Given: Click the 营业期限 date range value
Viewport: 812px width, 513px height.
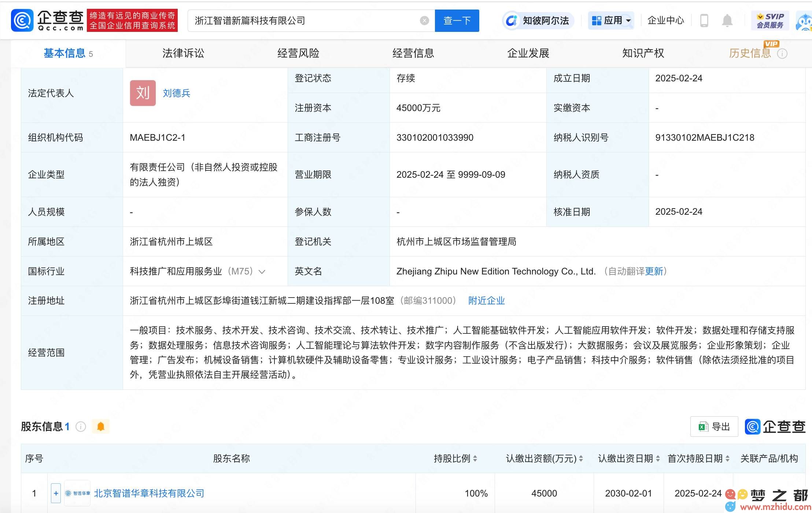Looking at the screenshot, I should pos(451,175).
